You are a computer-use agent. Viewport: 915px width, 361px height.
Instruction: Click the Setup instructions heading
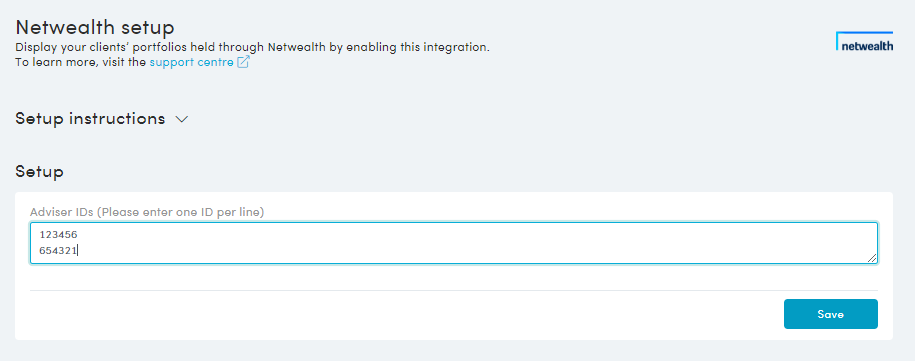90,118
